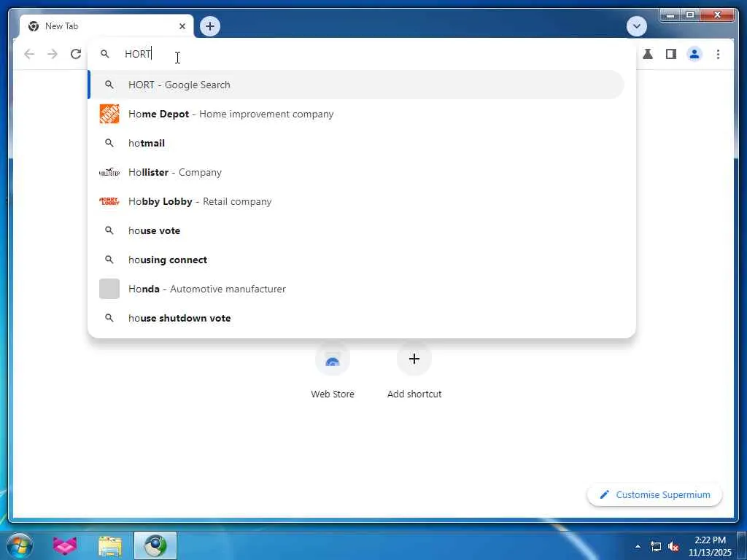Screen dimensions: 747x560
Task: Click Customise Supermium button
Action: pos(654,495)
